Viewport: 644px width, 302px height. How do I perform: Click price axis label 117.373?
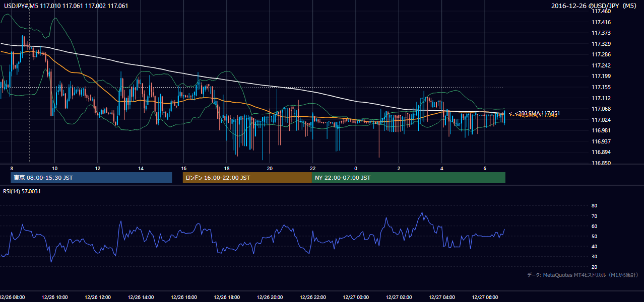pyautogui.click(x=601, y=33)
